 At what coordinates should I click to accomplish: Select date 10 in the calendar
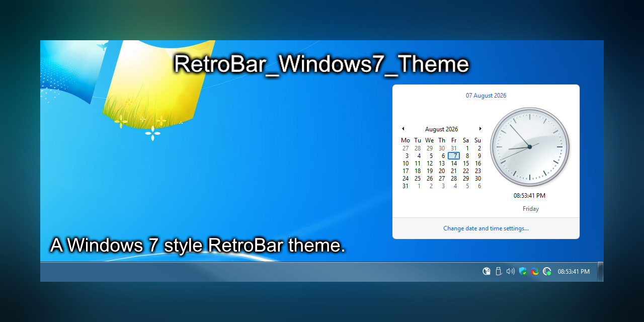406,164
